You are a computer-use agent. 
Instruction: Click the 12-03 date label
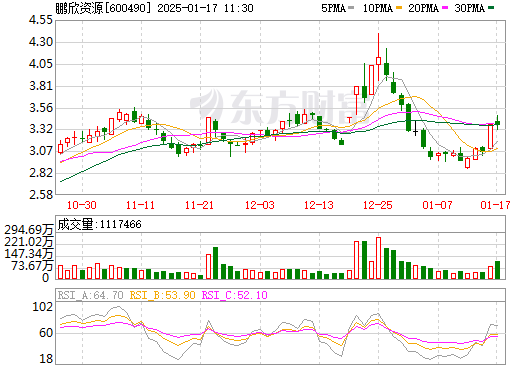(x=260, y=205)
